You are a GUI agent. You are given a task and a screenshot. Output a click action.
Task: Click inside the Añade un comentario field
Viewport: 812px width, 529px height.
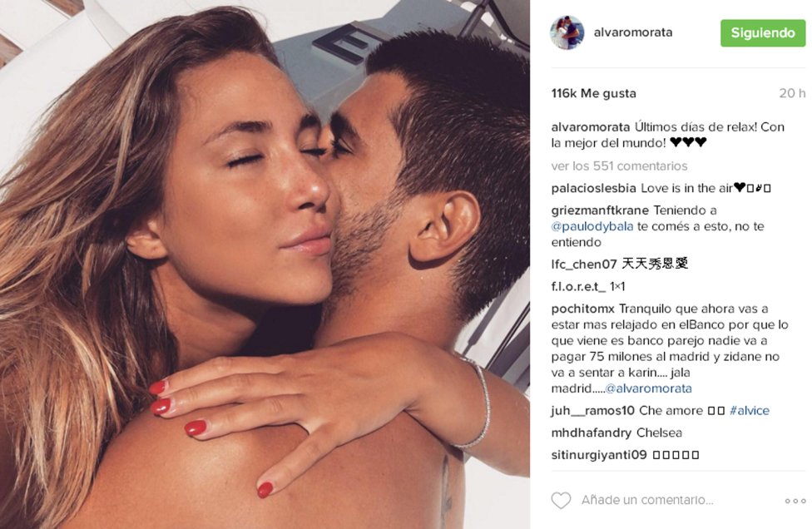tap(647, 500)
